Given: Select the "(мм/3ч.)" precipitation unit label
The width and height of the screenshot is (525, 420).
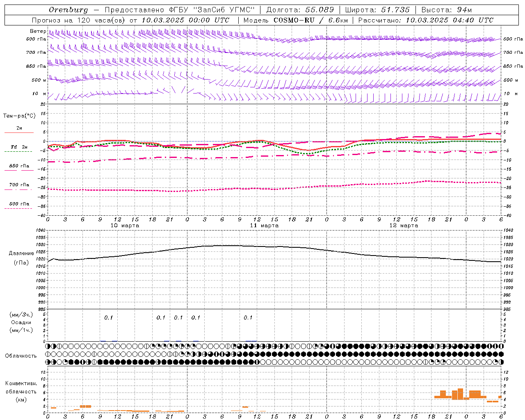Looking at the screenshot, I should pyautogui.click(x=21, y=315).
